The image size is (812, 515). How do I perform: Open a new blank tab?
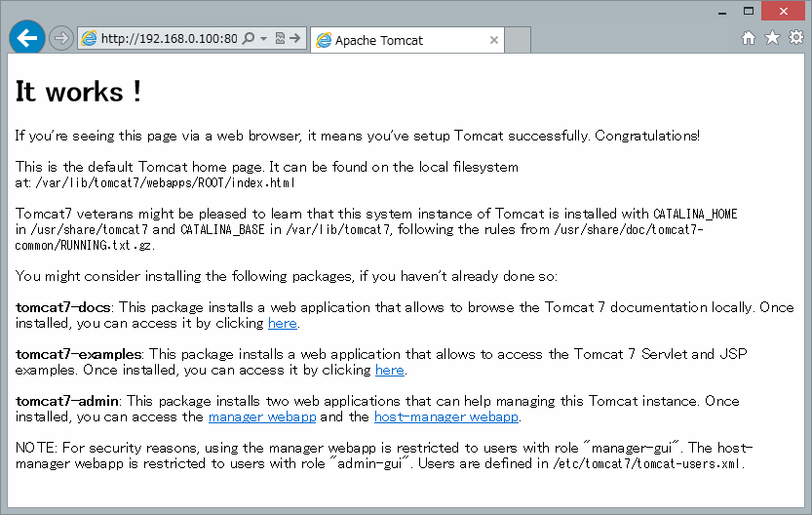tap(518, 40)
